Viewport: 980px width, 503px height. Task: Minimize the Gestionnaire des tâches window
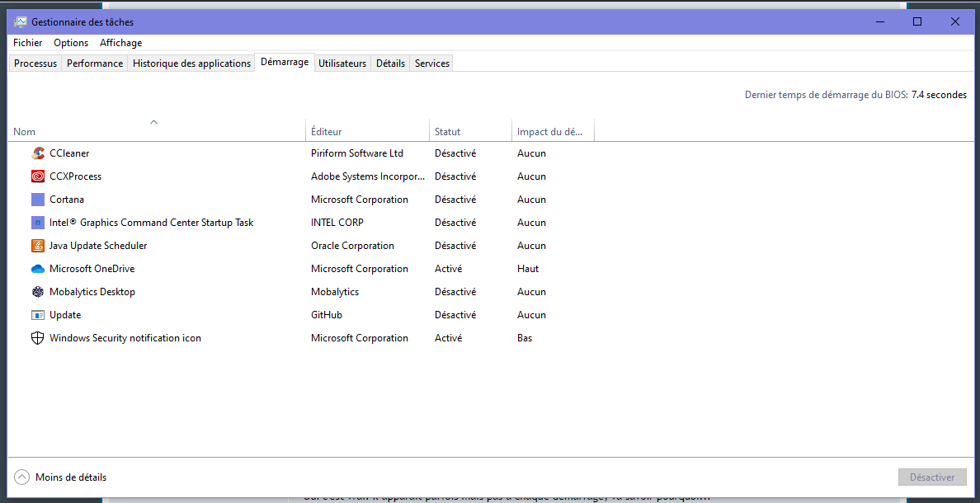click(x=881, y=22)
